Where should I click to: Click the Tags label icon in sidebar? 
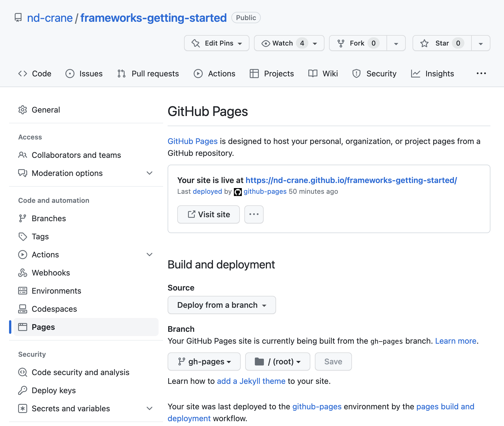(23, 236)
